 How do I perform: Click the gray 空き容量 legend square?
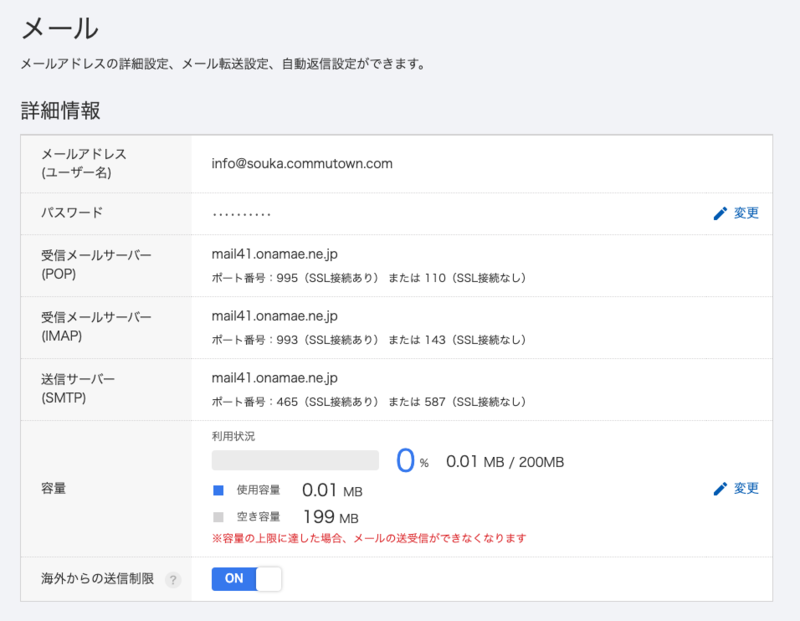(x=218, y=517)
